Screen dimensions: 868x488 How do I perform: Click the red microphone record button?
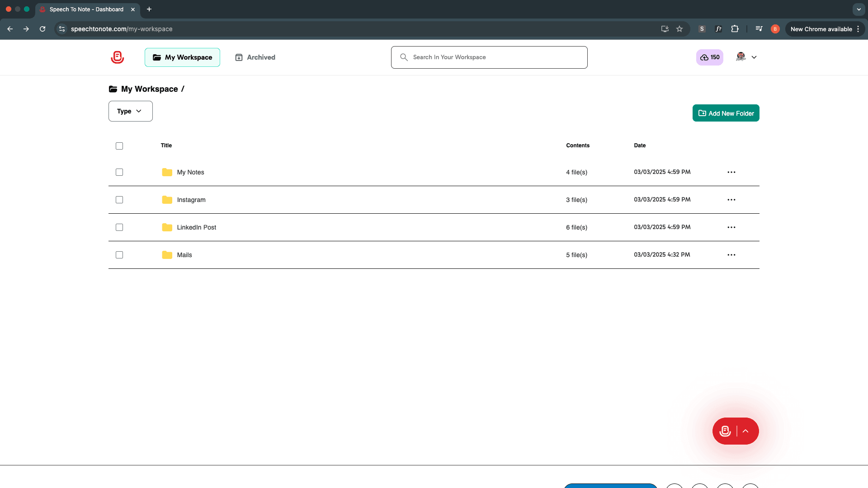click(x=725, y=431)
